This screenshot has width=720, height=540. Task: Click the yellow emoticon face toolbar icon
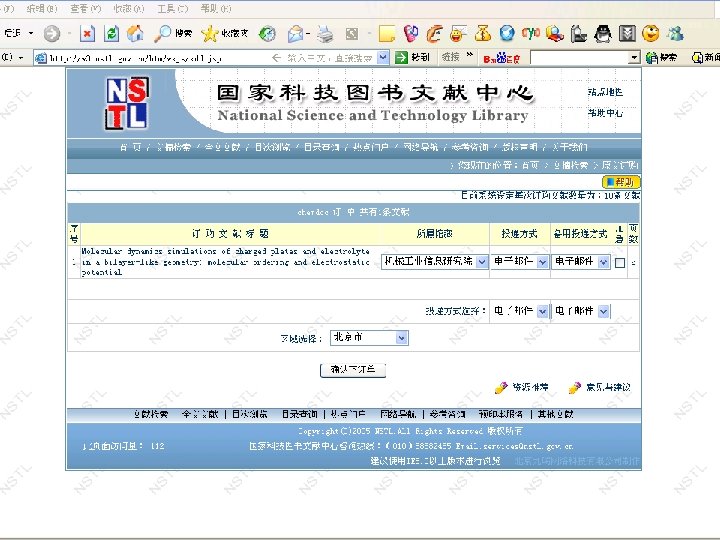pos(651,33)
